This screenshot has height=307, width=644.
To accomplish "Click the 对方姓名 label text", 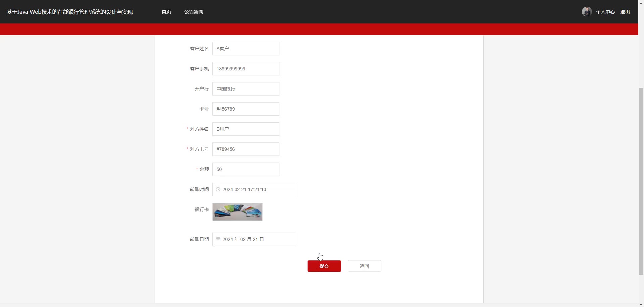I will point(199,129).
